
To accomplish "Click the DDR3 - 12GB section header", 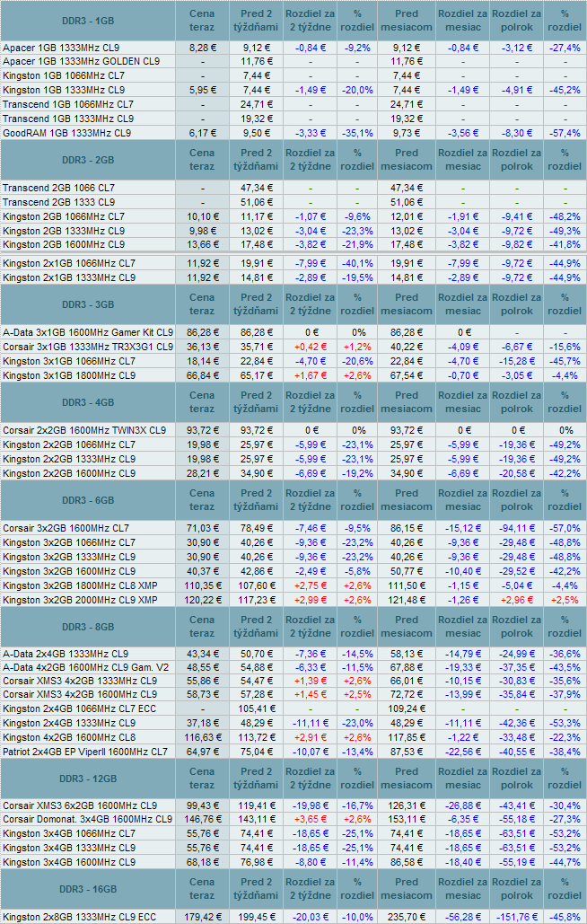I will coord(88,779).
